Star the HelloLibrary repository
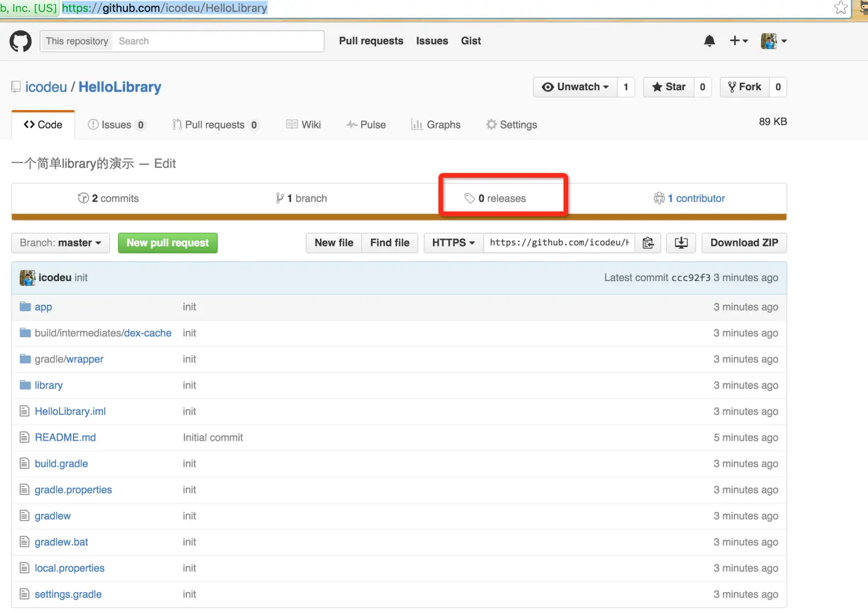This screenshot has width=868, height=612. point(668,87)
